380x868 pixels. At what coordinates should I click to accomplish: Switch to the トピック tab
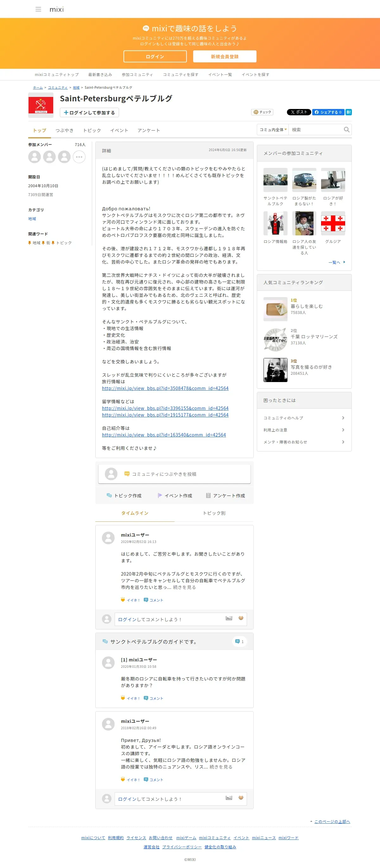(x=92, y=131)
